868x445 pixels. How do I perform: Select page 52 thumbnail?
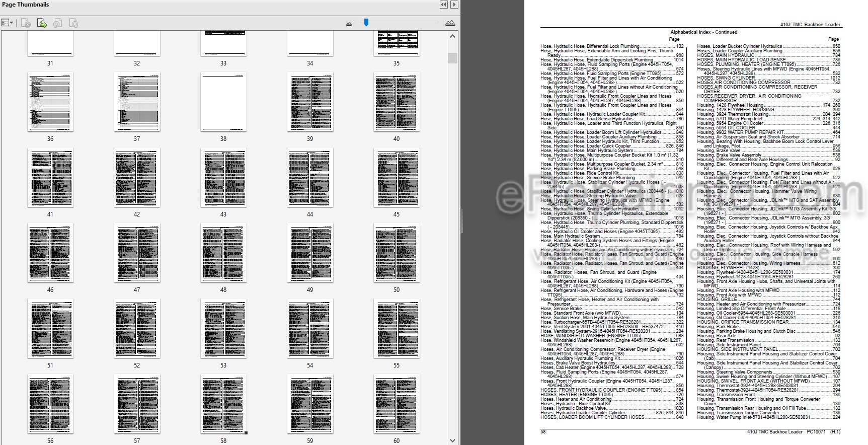tap(137, 329)
